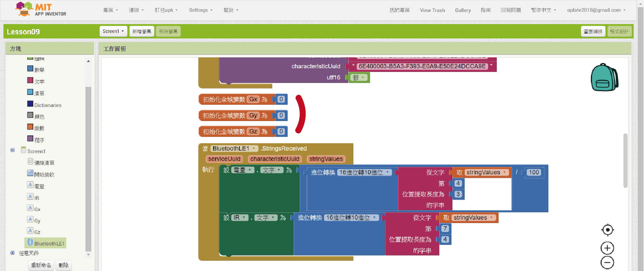Click the number 100 value field
Viewport: 644px width, 271px height.
tap(534, 172)
